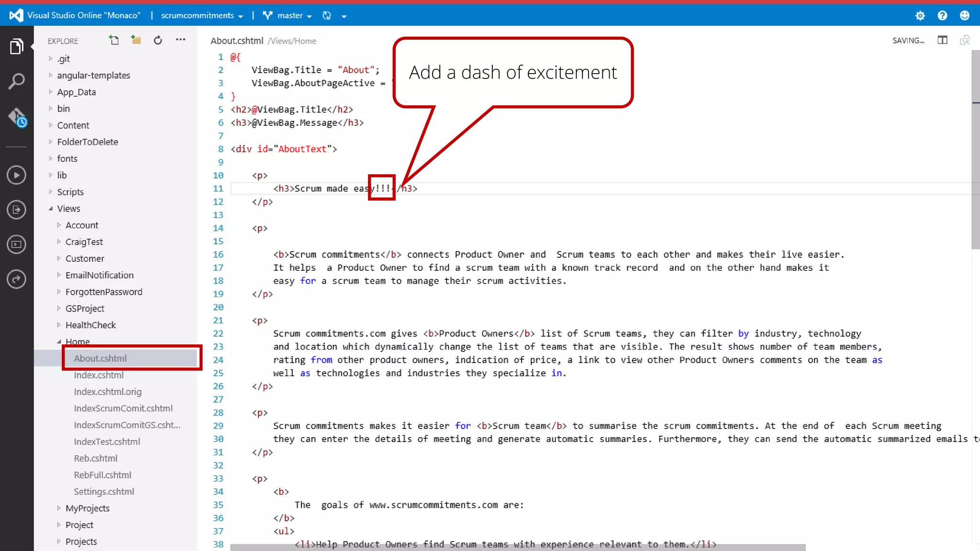Viewport: 980px width, 551px height.
Task: Open the settings gear in top bar
Action: tap(920, 16)
